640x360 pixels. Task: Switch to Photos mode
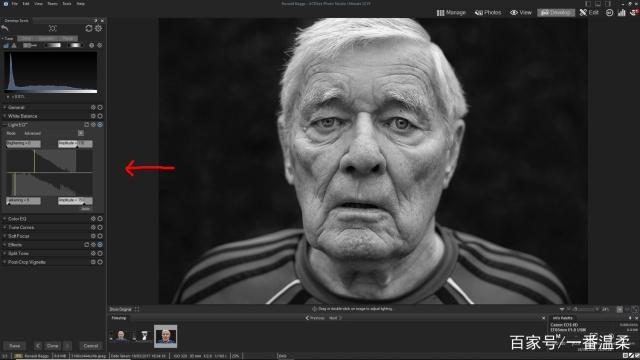488,13
